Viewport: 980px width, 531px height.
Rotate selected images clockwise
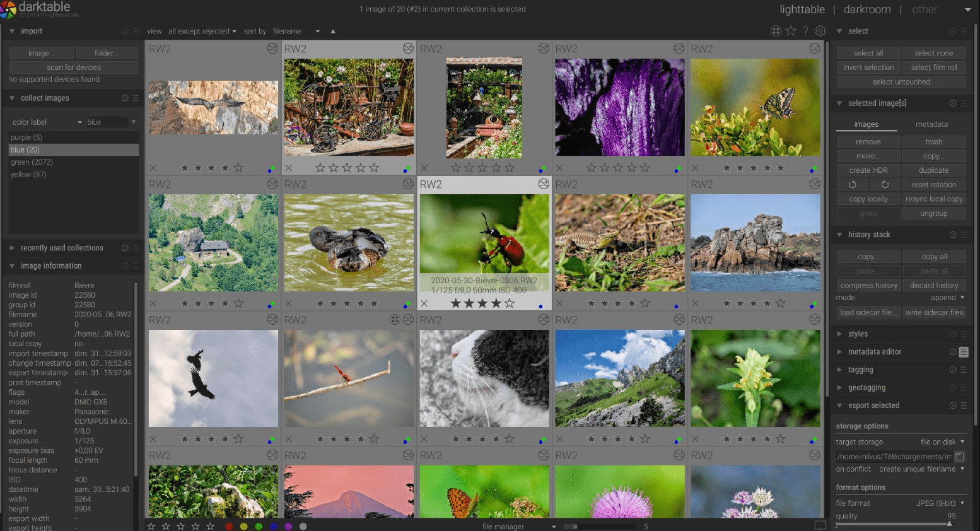(885, 185)
